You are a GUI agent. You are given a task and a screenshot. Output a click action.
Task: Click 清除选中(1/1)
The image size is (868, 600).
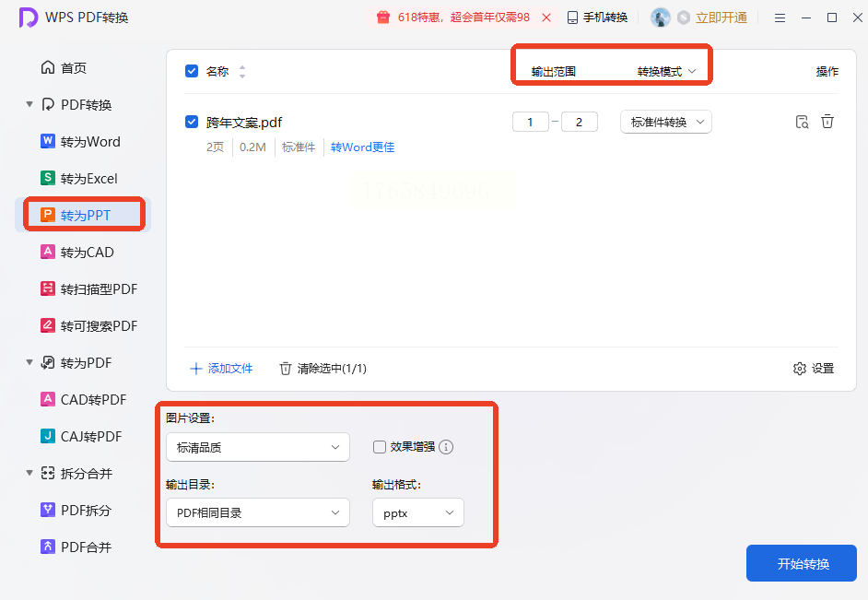click(323, 369)
